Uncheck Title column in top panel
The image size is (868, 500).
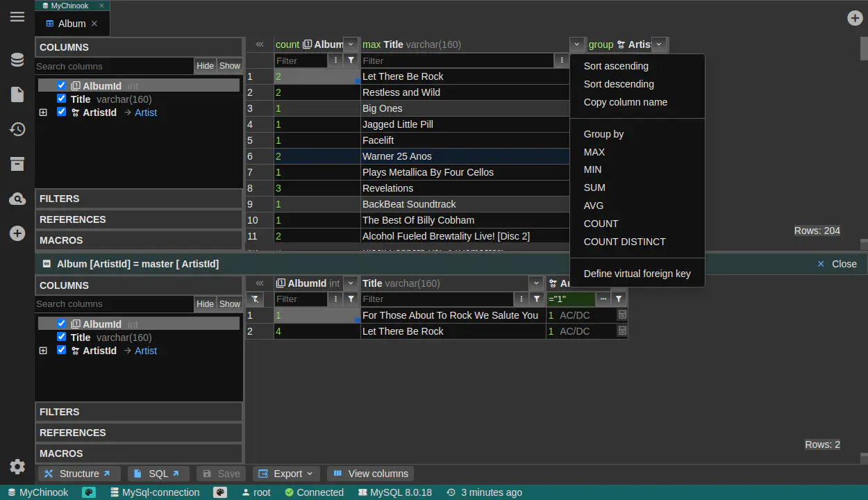62,99
